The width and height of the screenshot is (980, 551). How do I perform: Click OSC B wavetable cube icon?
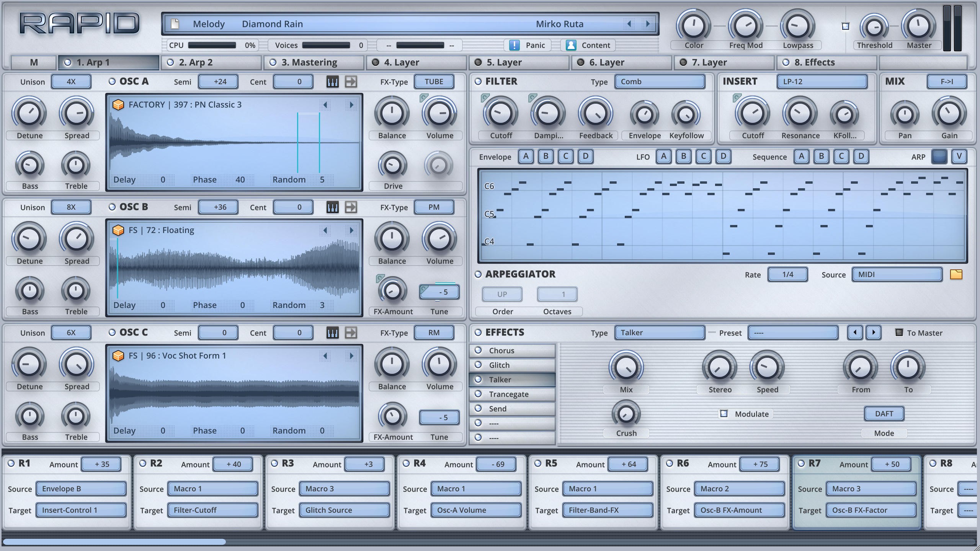tap(118, 230)
